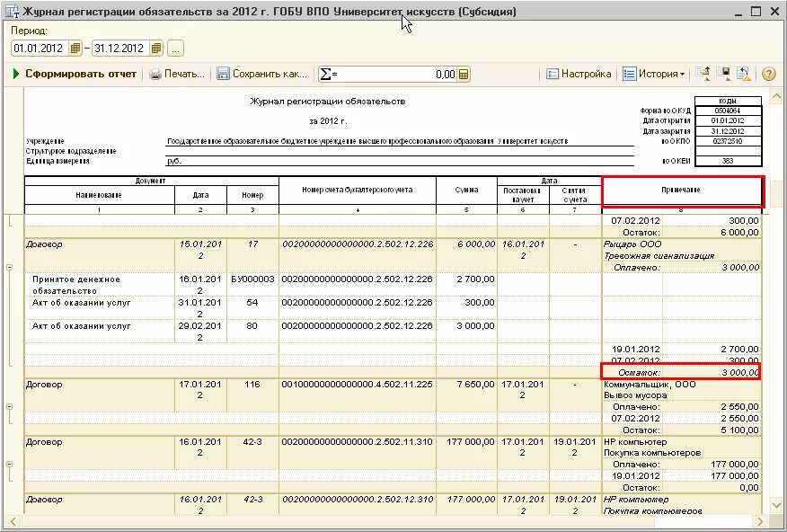Select Остаток 3 000,00 row
This screenshot has height=532, width=787.
[682, 372]
